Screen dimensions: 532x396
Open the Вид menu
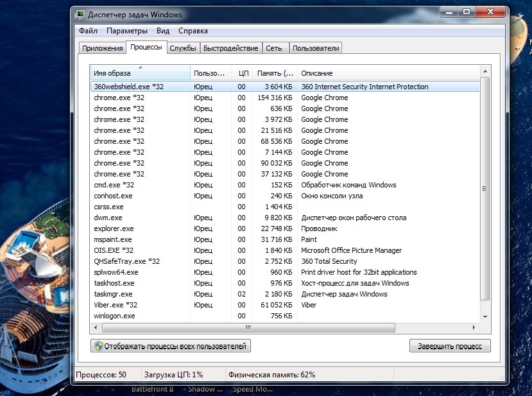coord(163,31)
